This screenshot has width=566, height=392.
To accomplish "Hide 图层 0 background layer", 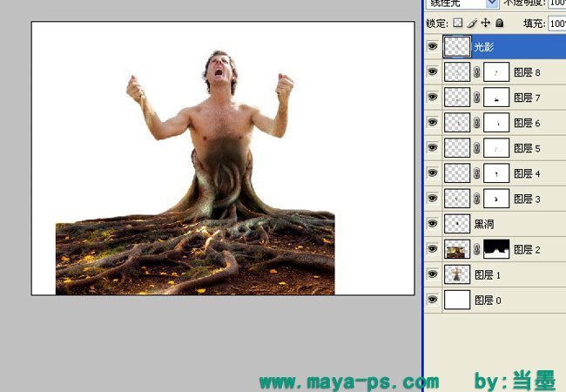I will coord(433,300).
